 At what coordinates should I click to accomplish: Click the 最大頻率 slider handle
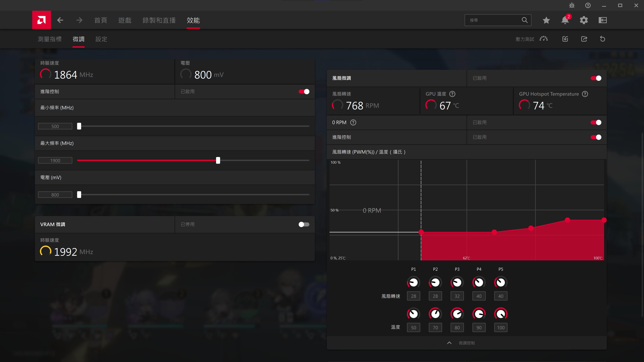tap(218, 160)
